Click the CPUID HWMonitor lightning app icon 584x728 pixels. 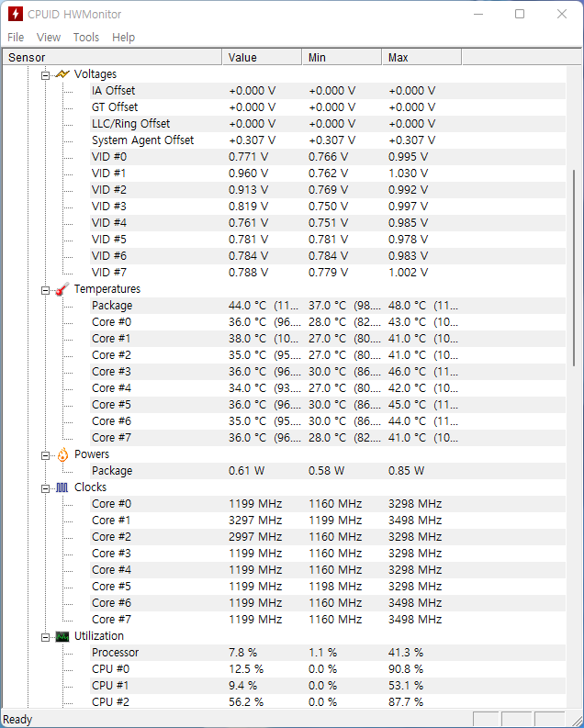pyautogui.click(x=15, y=14)
